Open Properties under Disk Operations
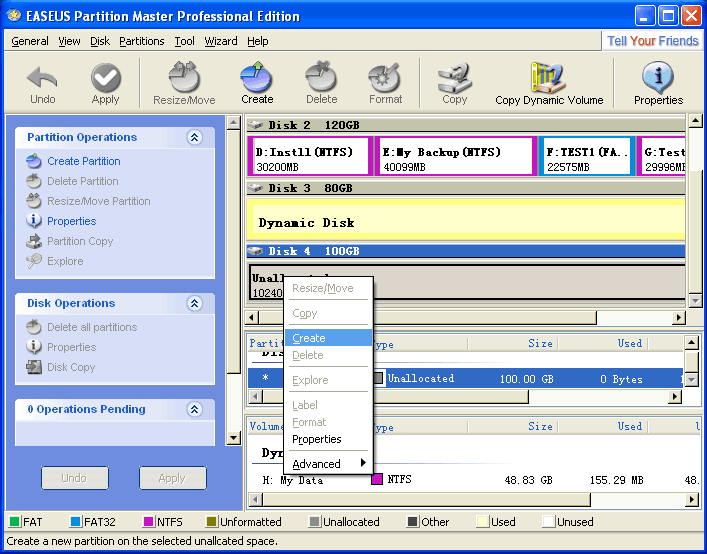 pos(72,347)
